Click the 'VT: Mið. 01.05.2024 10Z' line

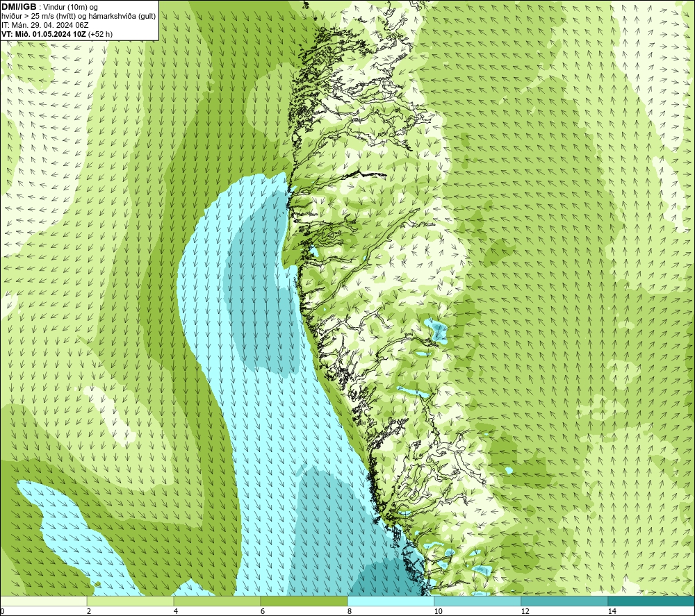57,34
